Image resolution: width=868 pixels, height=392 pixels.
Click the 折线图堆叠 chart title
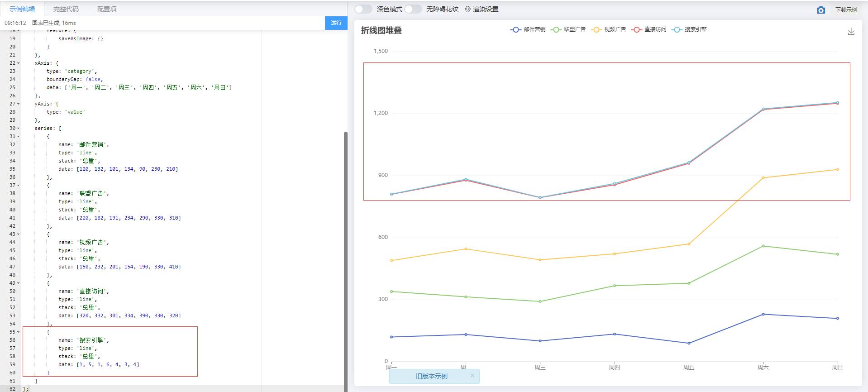(382, 30)
